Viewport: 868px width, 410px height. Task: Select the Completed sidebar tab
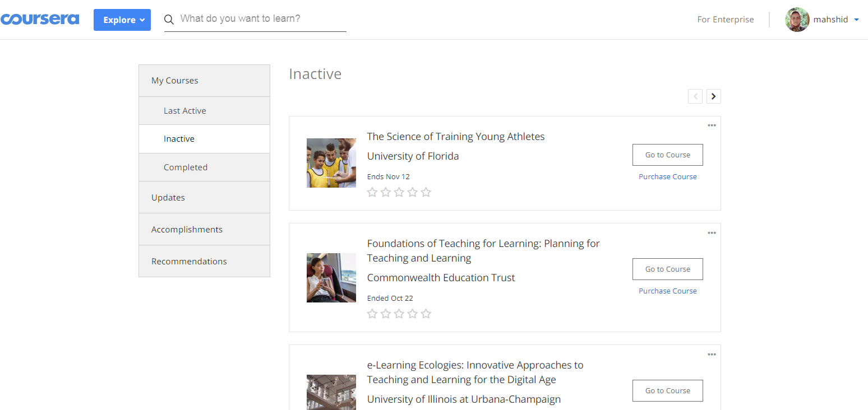pyautogui.click(x=186, y=167)
